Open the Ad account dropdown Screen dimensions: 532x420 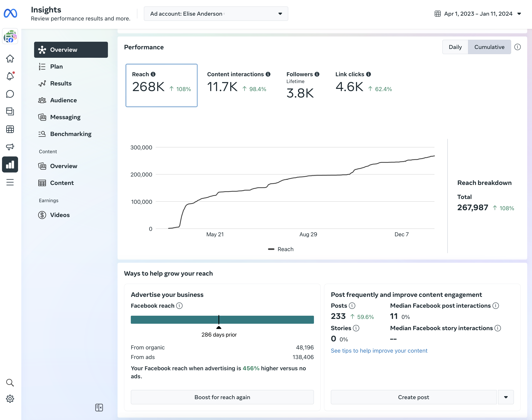[216, 14]
